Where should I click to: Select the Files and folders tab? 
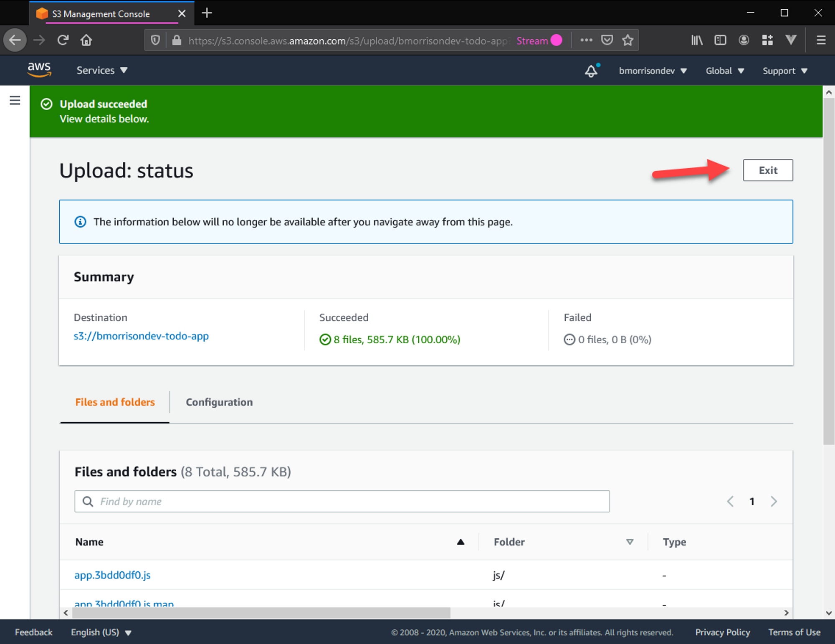[115, 402]
